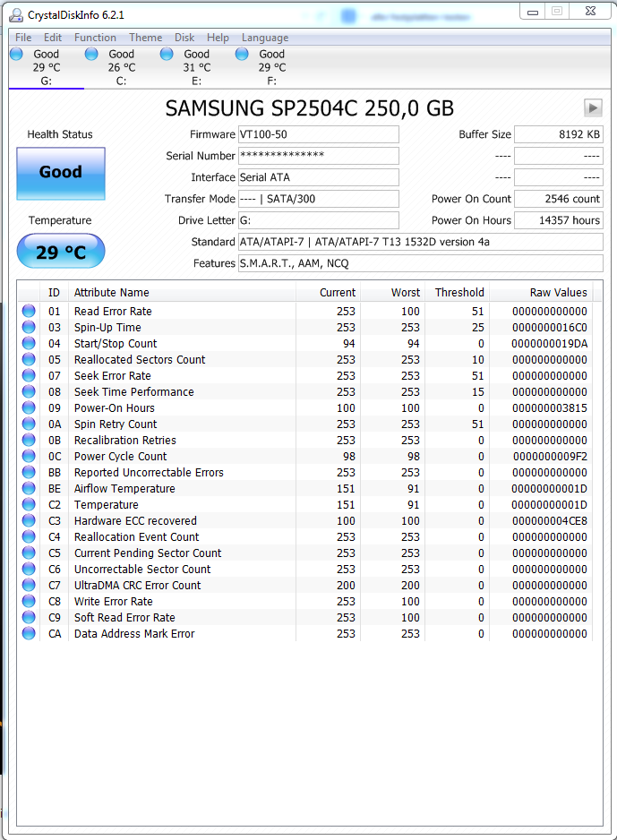
Task: Click the Worst column header
Action: [392, 293]
